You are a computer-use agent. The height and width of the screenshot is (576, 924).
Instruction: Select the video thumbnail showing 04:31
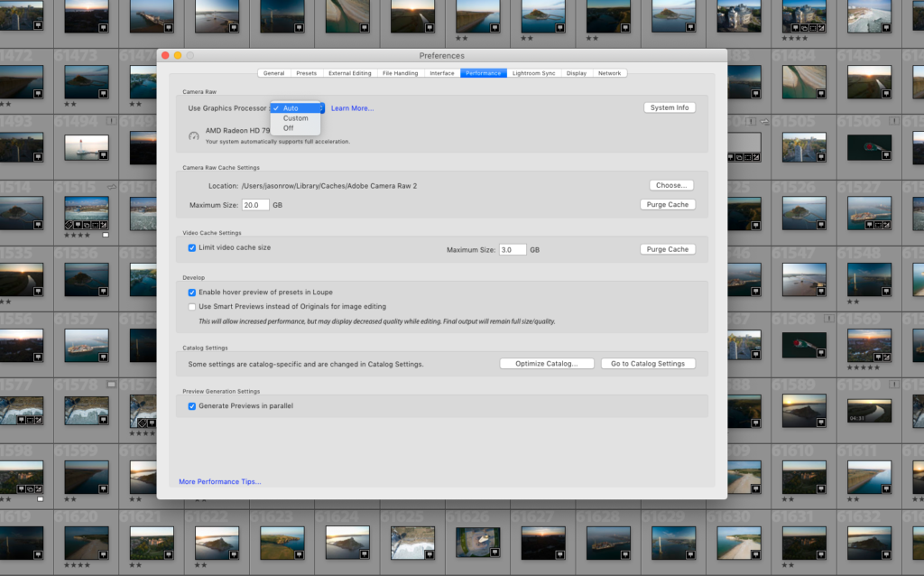[869, 411]
